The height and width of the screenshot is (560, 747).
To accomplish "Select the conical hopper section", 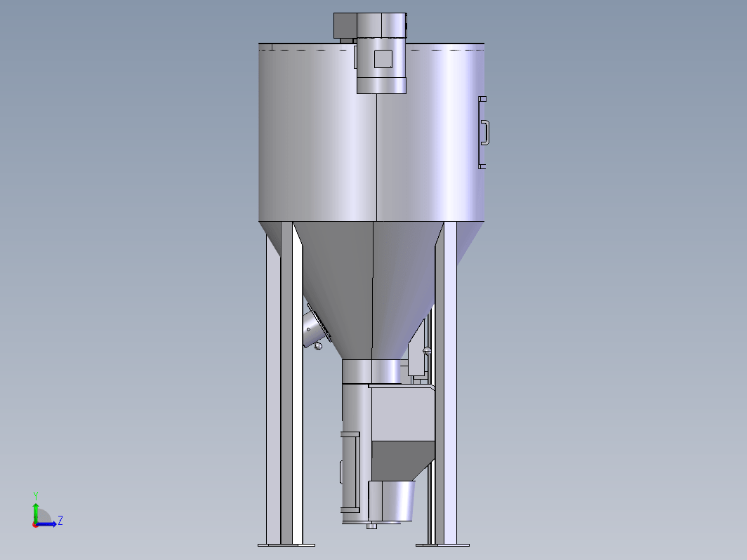I will 371,291.
